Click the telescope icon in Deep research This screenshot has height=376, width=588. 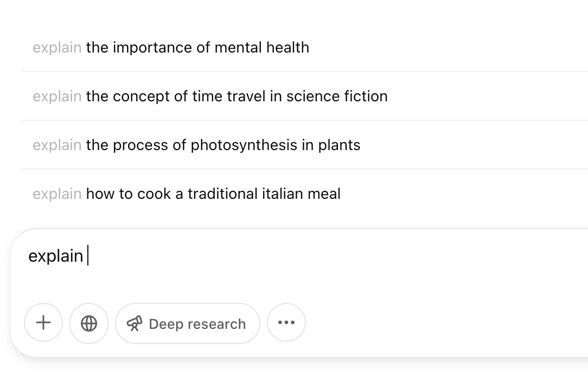point(134,323)
